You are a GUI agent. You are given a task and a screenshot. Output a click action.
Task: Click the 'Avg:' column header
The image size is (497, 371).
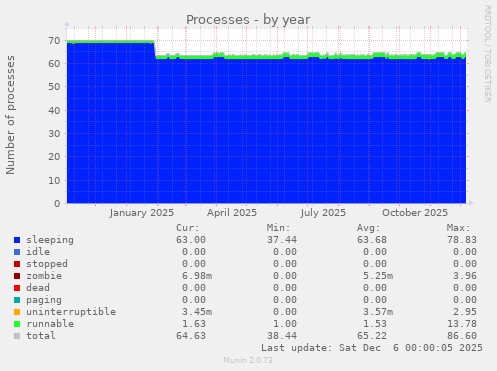pos(369,228)
